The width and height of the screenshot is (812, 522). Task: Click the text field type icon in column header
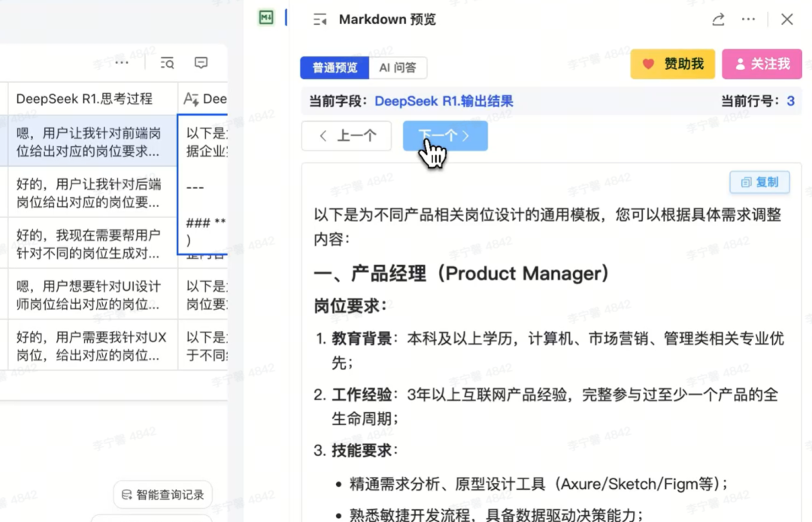coord(191,99)
